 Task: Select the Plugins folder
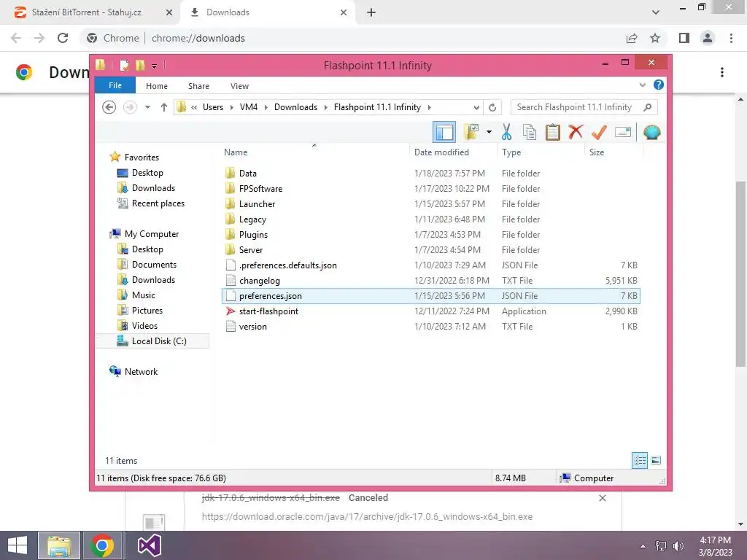click(x=430, y=234)
